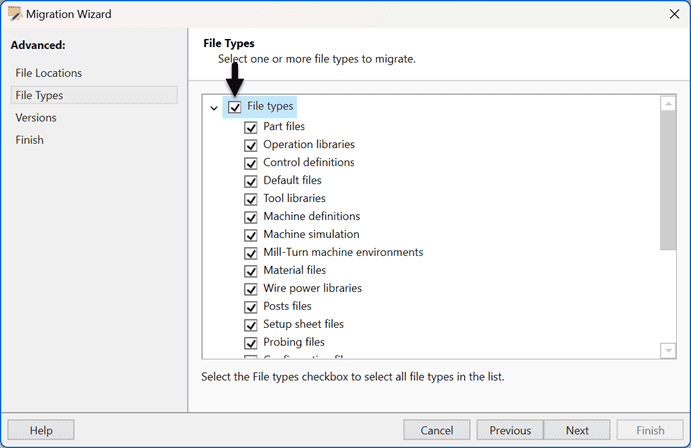Proceed with the Next button

577,430
